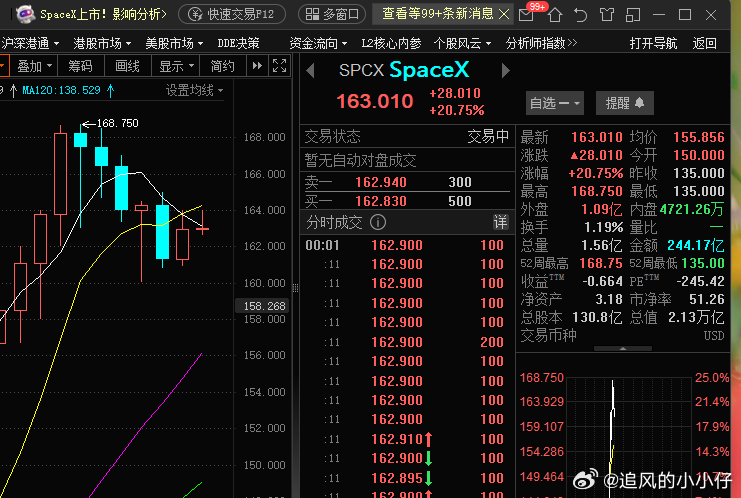Screen dimensions: 741x498
Task: Click the 分时成交 info circle icon
Action: point(378,222)
